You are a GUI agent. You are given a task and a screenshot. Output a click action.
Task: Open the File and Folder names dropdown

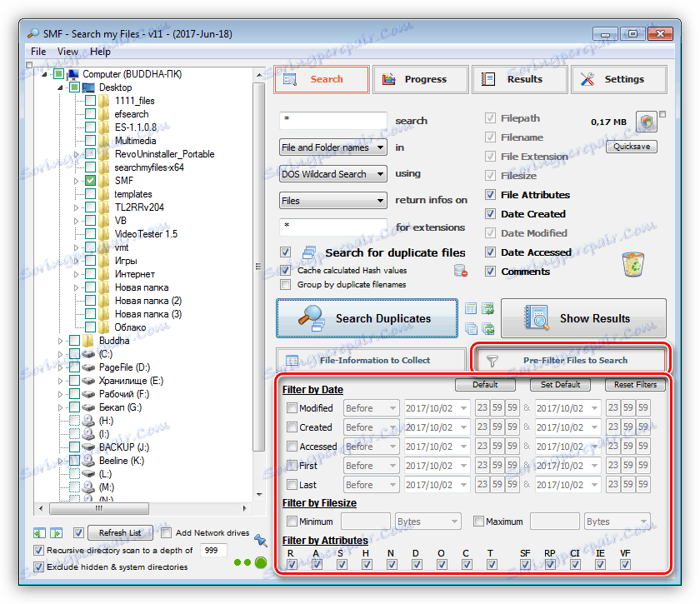click(x=333, y=147)
